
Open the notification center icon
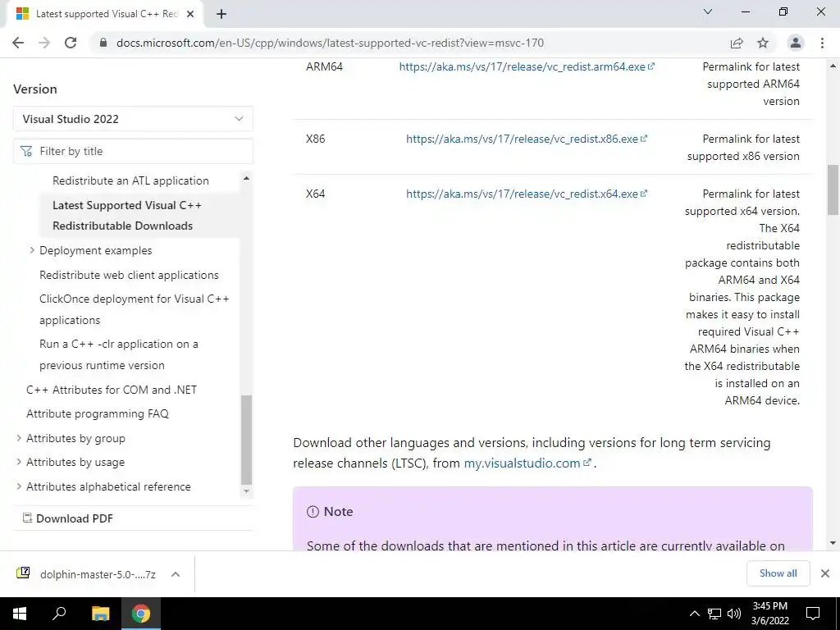click(x=813, y=614)
